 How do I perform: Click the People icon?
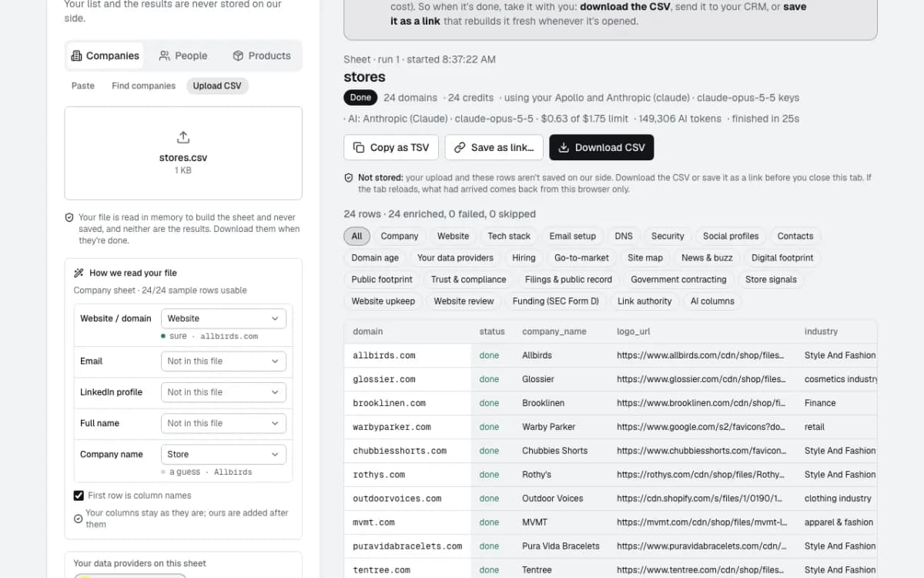tap(165, 55)
